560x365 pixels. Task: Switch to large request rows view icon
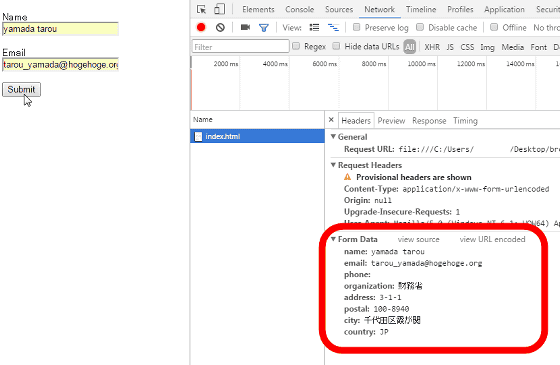(314, 28)
